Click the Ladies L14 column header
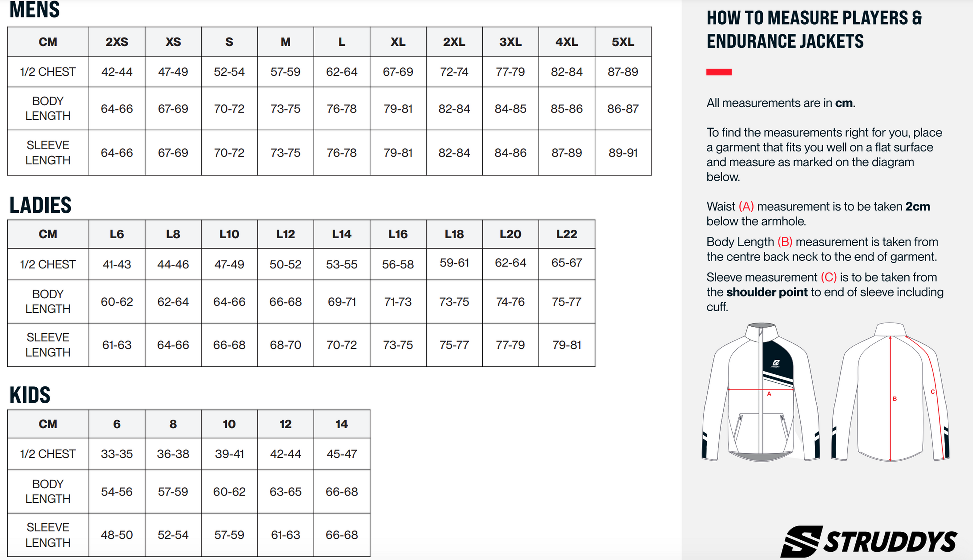Image resolution: width=973 pixels, height=560 pixels. [x=342, y=234]
